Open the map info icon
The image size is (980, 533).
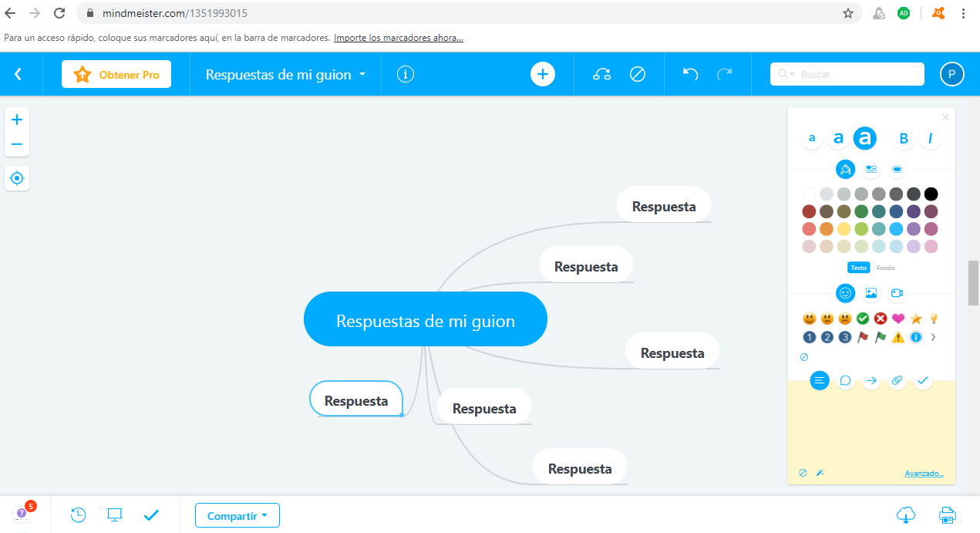coord(406,74)
